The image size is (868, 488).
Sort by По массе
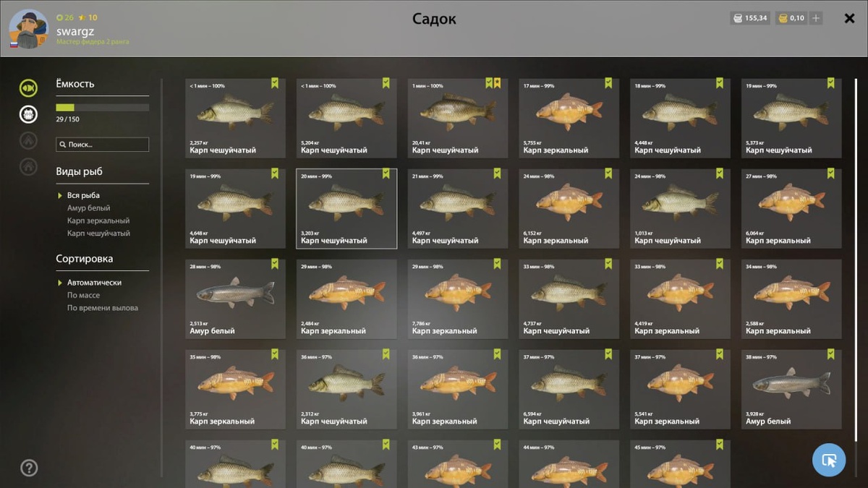point(84,295)
